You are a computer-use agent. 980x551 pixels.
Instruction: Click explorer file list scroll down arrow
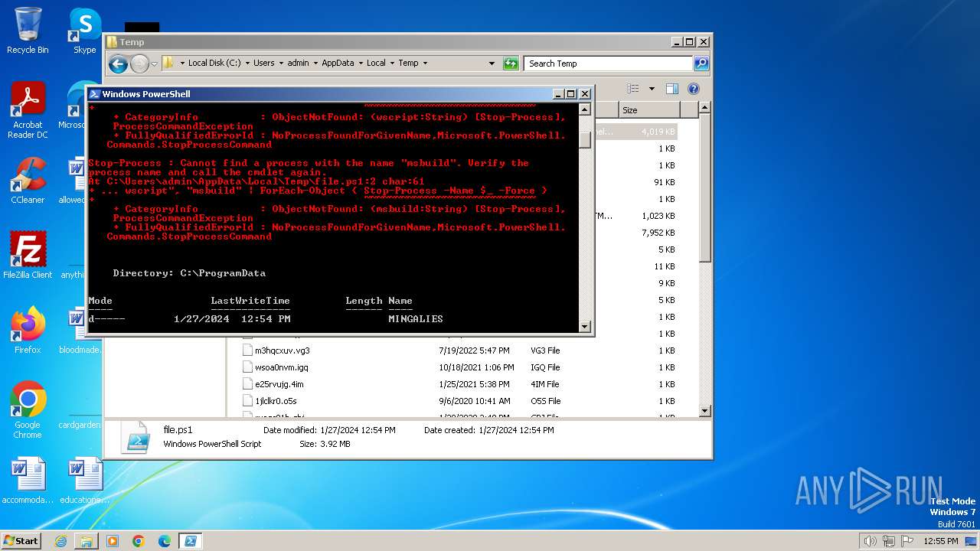click(705, 411)
